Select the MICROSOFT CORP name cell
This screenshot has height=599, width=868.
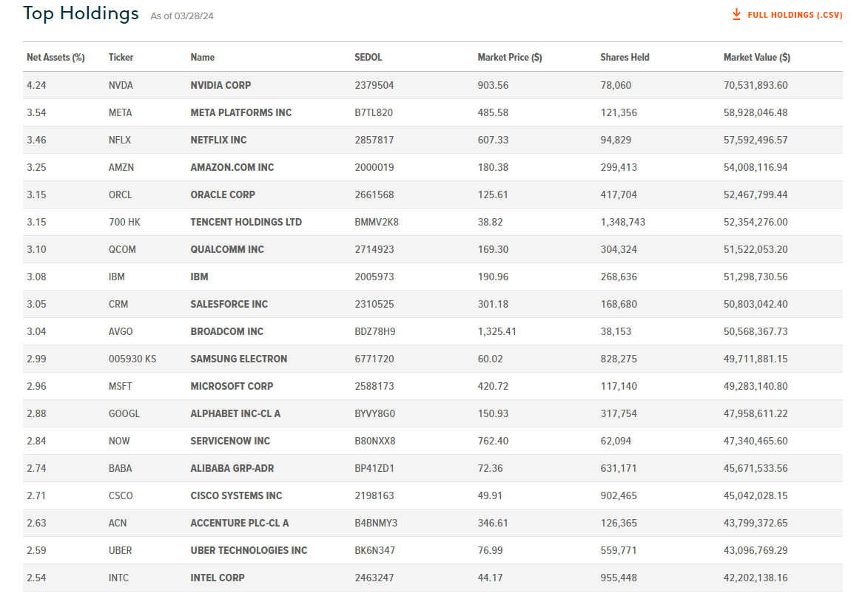232,387
